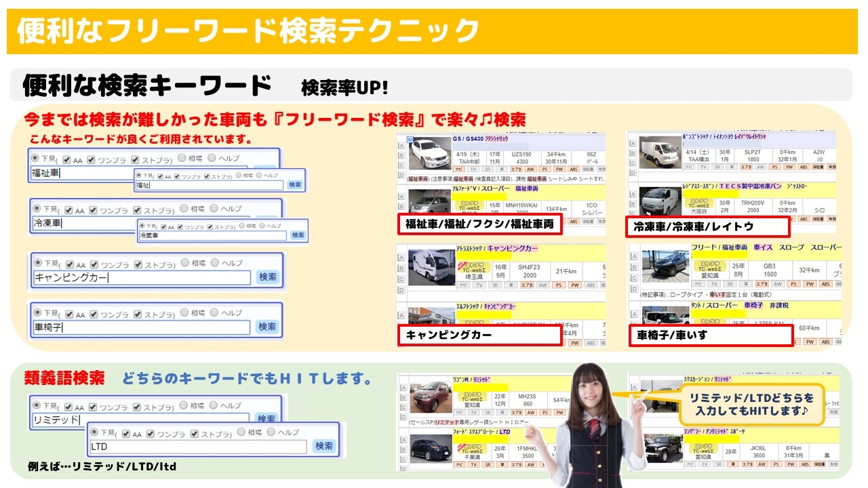Screen dimensions: 868x488
Task: Click 検索 button next to the 車椅子 field
Action: point(268,327)
